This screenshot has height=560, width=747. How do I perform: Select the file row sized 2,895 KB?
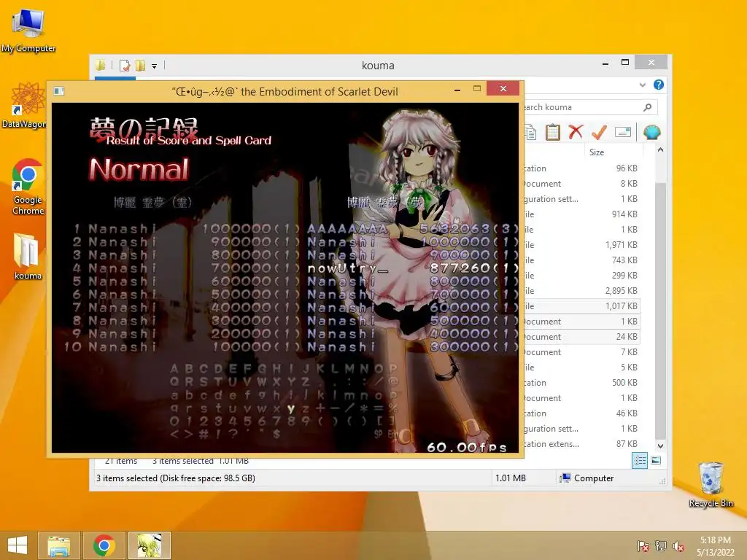coord(581,290)
